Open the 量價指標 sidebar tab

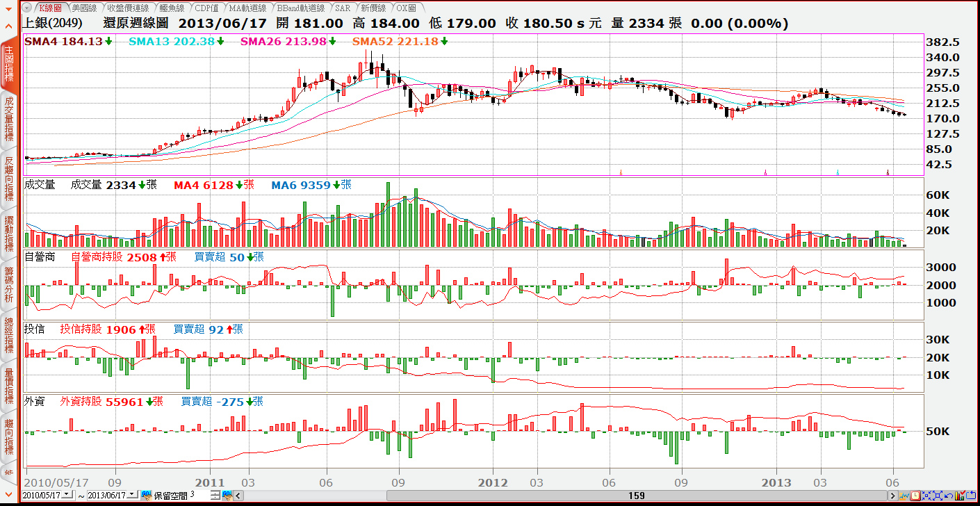click(x=9, y=386)
